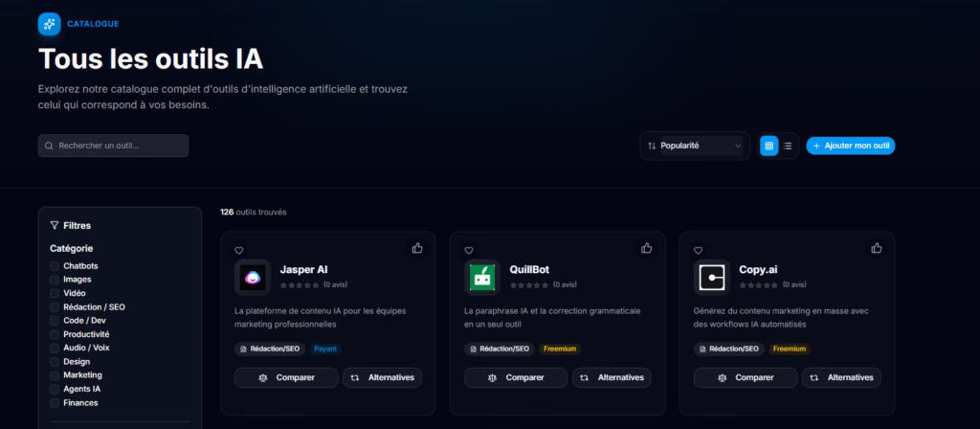Click the search magnifier icon

[49, 146]
